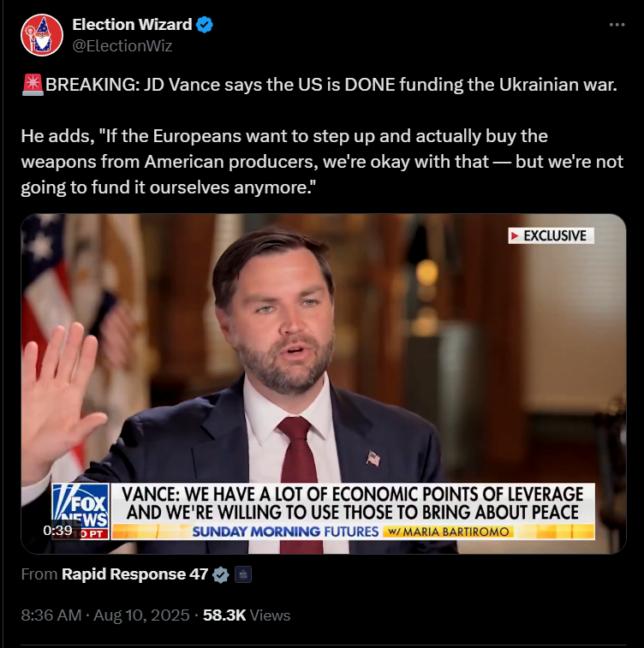Open the @ElectionWiz handle link
The image size is (644, 648).
[122, 46]
